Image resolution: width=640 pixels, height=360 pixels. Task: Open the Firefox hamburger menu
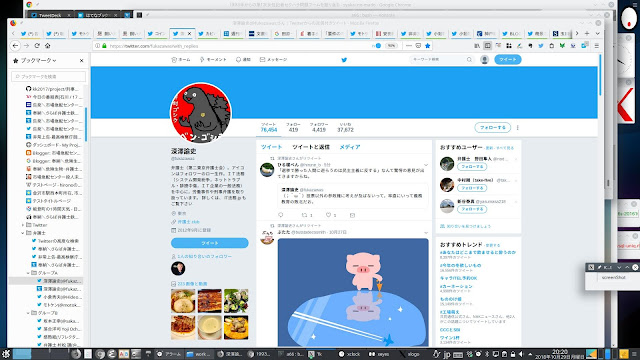coord(597,46)
